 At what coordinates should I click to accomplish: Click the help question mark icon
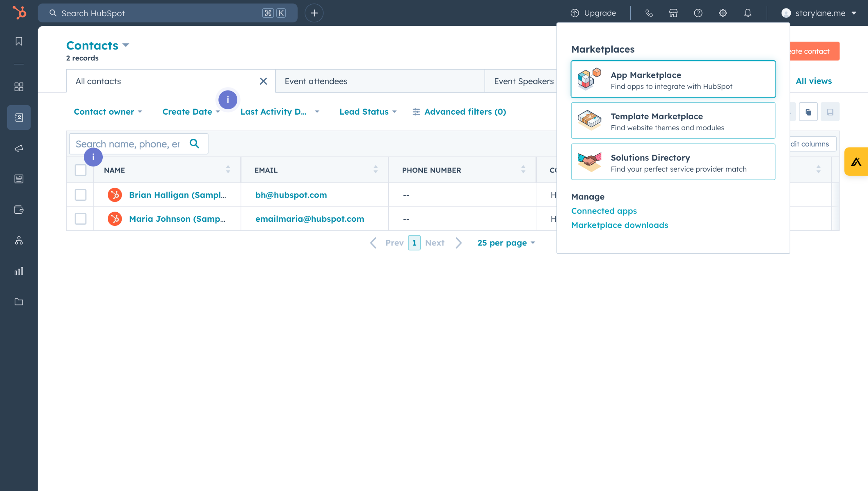click(698, 13)
